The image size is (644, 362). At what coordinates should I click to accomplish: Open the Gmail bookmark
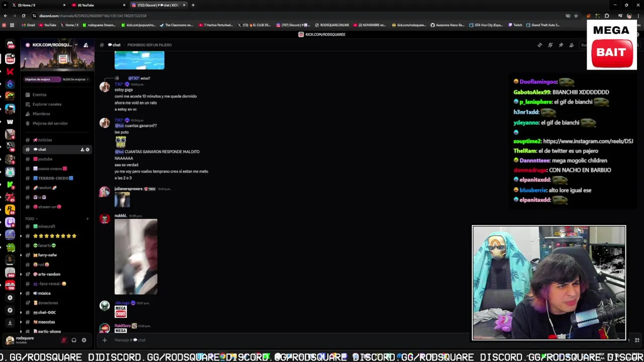(x=29, y=25)
